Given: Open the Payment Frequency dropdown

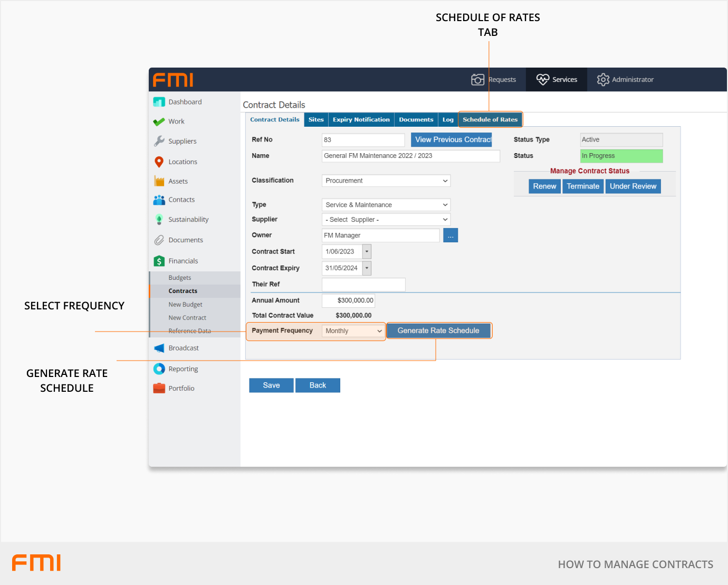Looking at the screenshot, I should (x=353, y=331).
